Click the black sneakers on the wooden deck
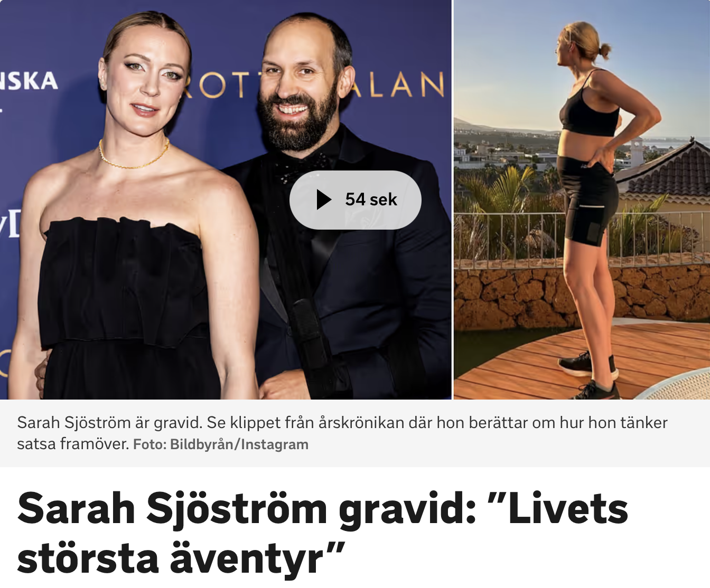 [x=589, y=376]
